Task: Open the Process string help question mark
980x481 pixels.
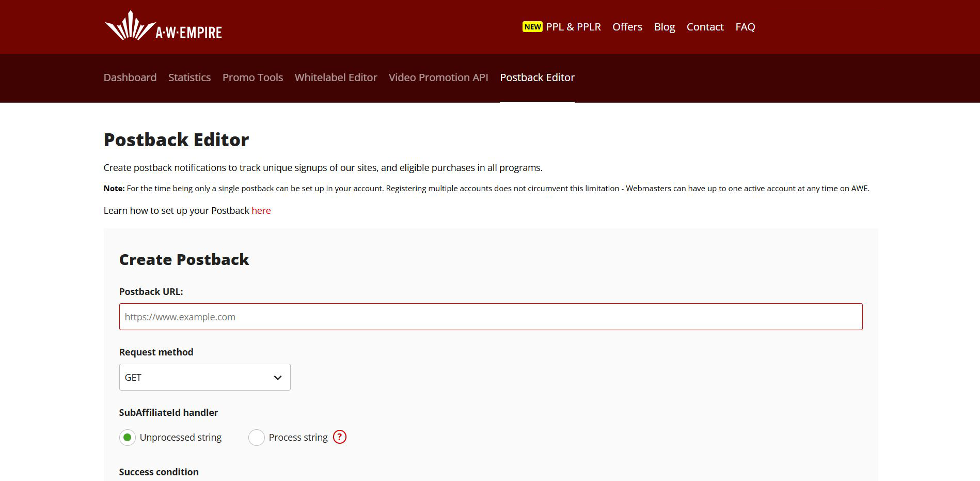Action: point(339,437)
